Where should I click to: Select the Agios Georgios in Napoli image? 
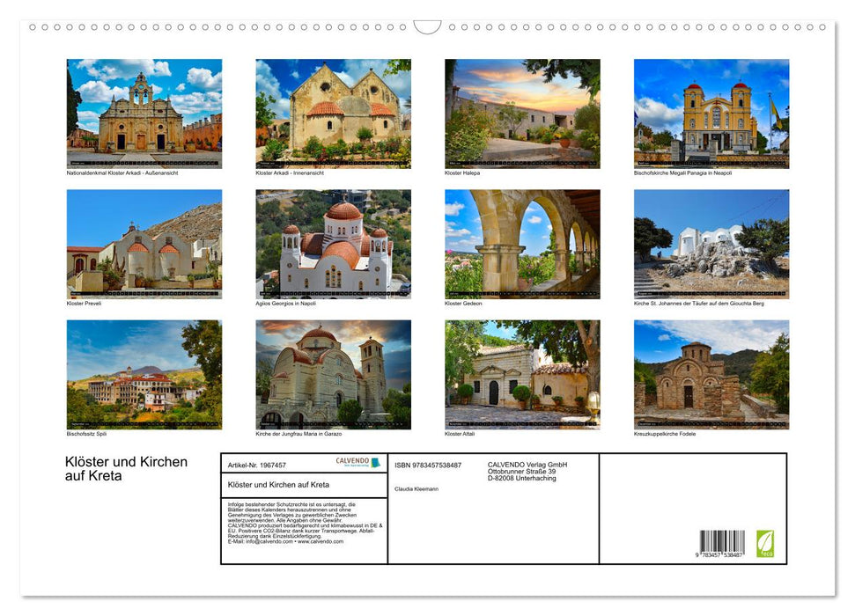point(331,246)
